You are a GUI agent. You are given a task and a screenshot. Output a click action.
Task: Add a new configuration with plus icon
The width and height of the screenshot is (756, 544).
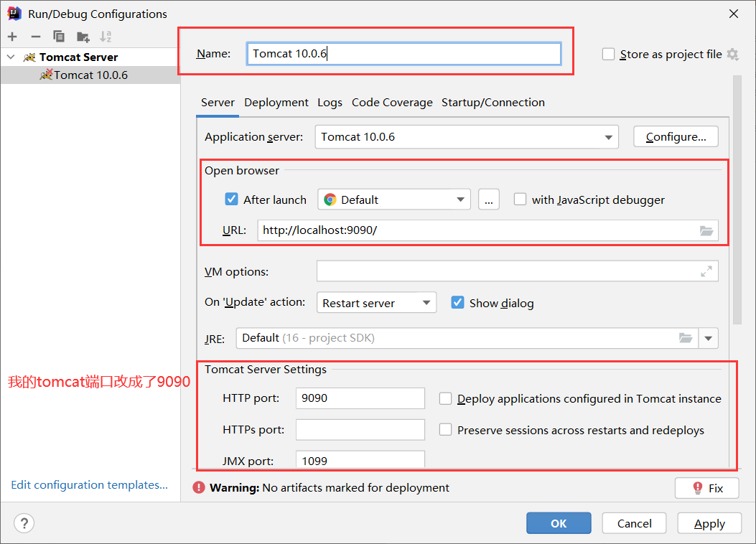point(12,37)
